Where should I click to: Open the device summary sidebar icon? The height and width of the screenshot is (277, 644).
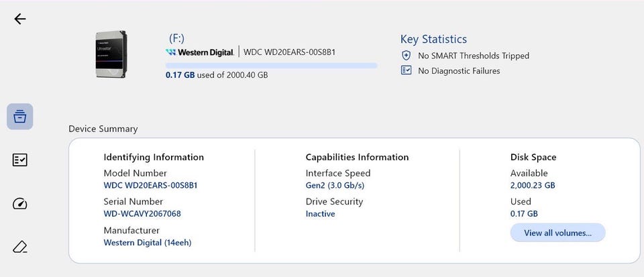pyautogui.click(x=19, y=117)
